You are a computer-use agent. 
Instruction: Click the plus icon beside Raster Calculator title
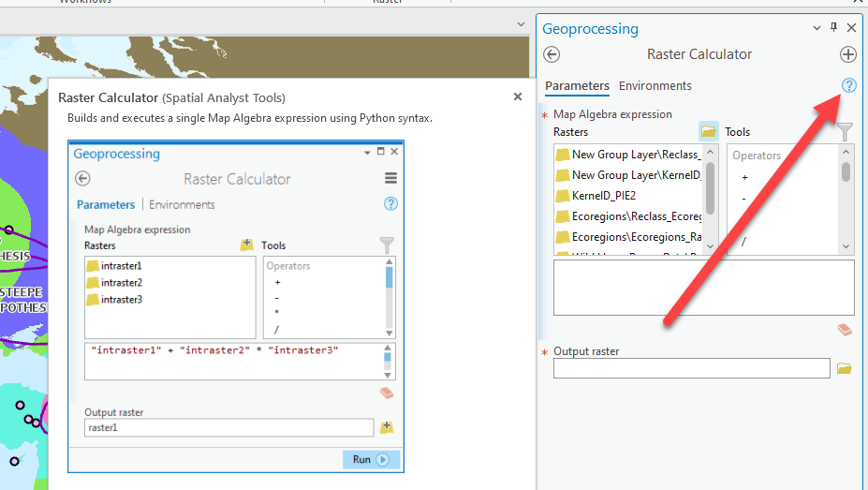[848, 54]
